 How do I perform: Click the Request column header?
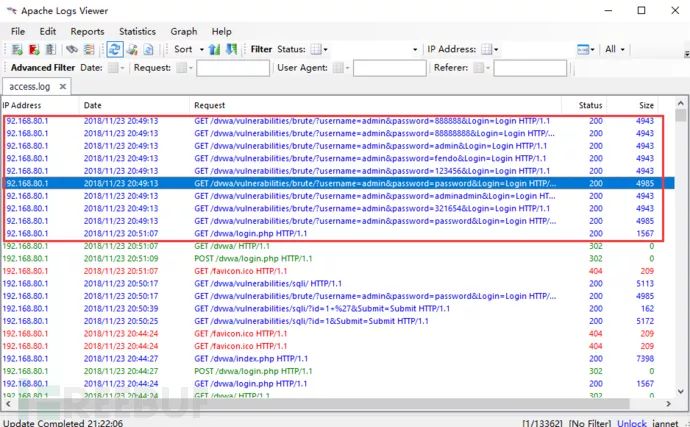click(209, 105)
